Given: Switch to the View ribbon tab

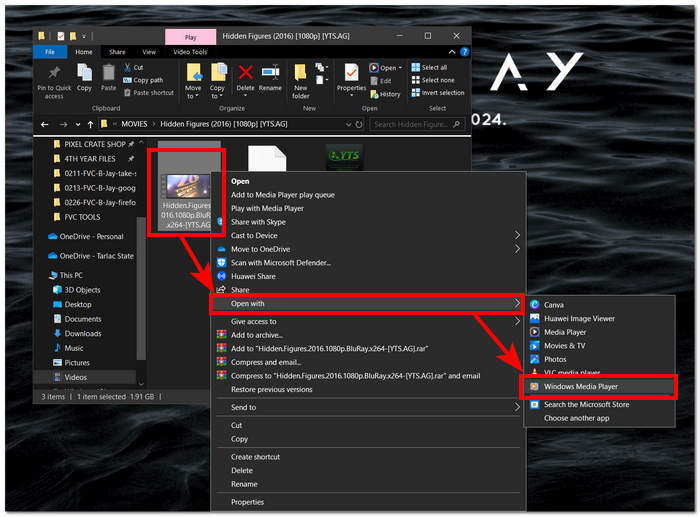Looking at the screenshot, I should point(149,52).
